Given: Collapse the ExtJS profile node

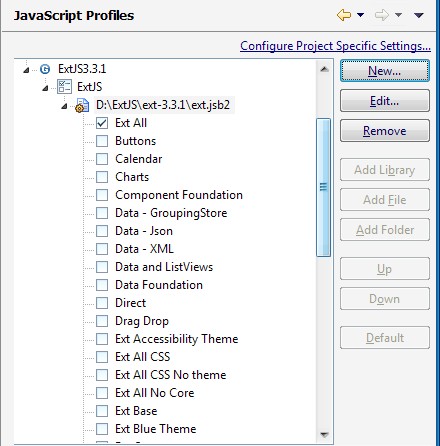Looking at the screenshot, I should pyautogui.click(x=45, y=88).
